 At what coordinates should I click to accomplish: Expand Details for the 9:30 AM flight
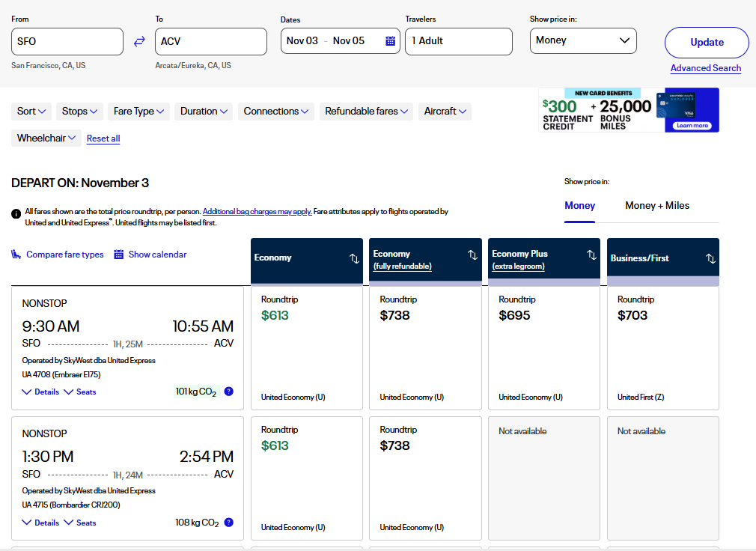point(40,392)
